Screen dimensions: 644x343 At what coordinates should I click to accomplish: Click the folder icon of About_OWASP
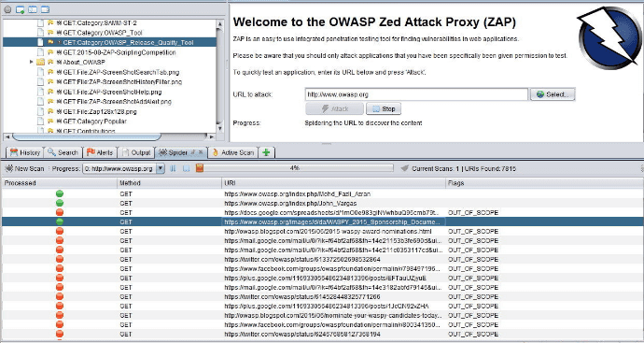coord(40,62)
